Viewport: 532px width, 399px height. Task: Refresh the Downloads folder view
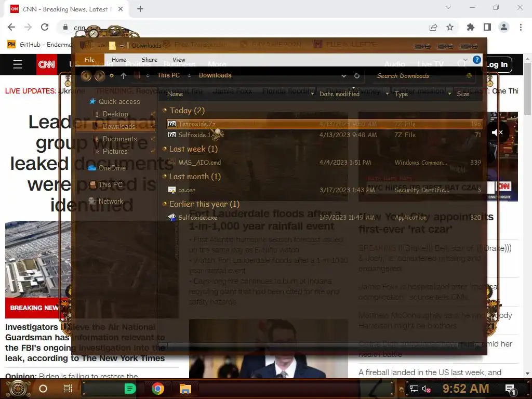click(356, 76)
